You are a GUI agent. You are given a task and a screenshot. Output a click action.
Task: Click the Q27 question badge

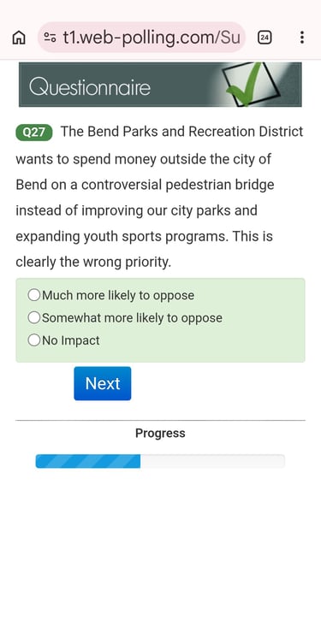point(34,133)
